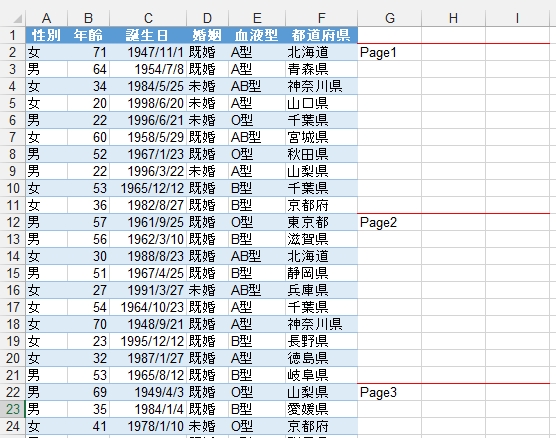Click the 兵庫県 cell
The height and width of the screenshot is (438, 556).
[322, 290]
